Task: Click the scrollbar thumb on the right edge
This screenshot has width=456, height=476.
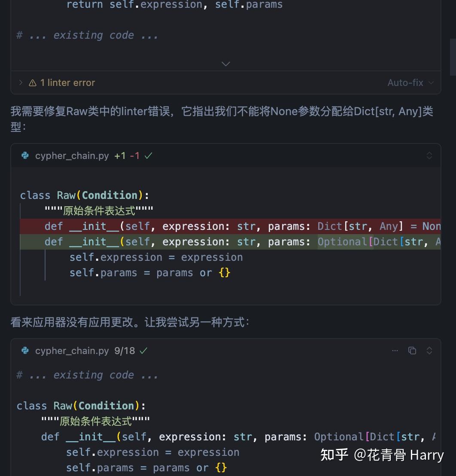Action: pos(453,57)
